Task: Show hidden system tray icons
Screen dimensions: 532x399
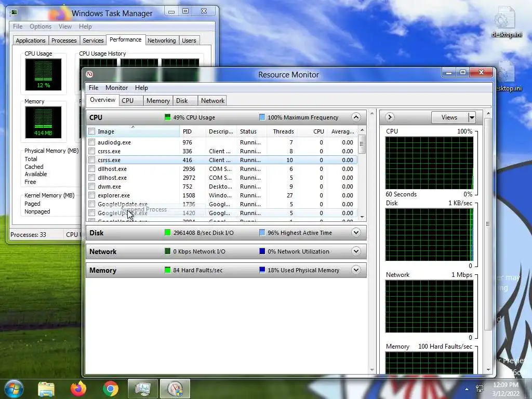Action: coord(467,389)
